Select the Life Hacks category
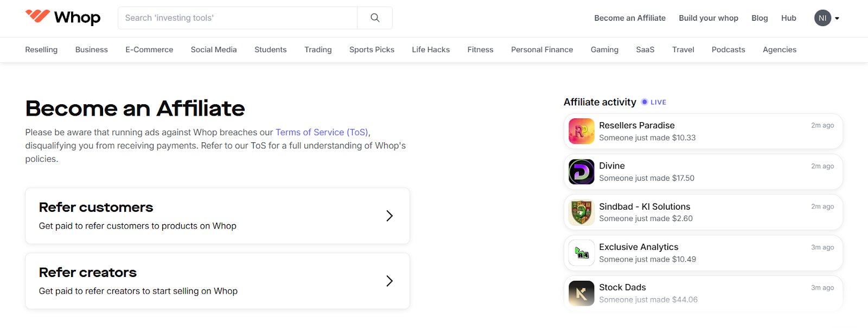The height and width of the screenshot is (328, 868). [431, 49]
